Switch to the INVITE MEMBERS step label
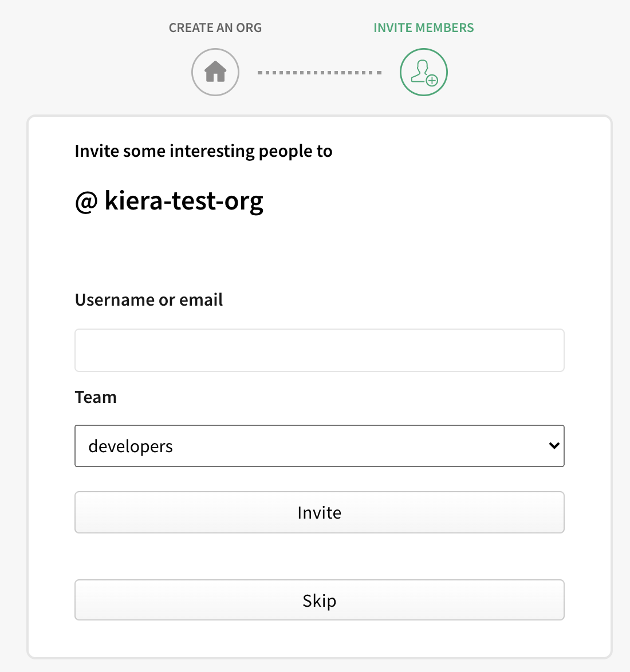The image size is (630, 672). point(423,27)
